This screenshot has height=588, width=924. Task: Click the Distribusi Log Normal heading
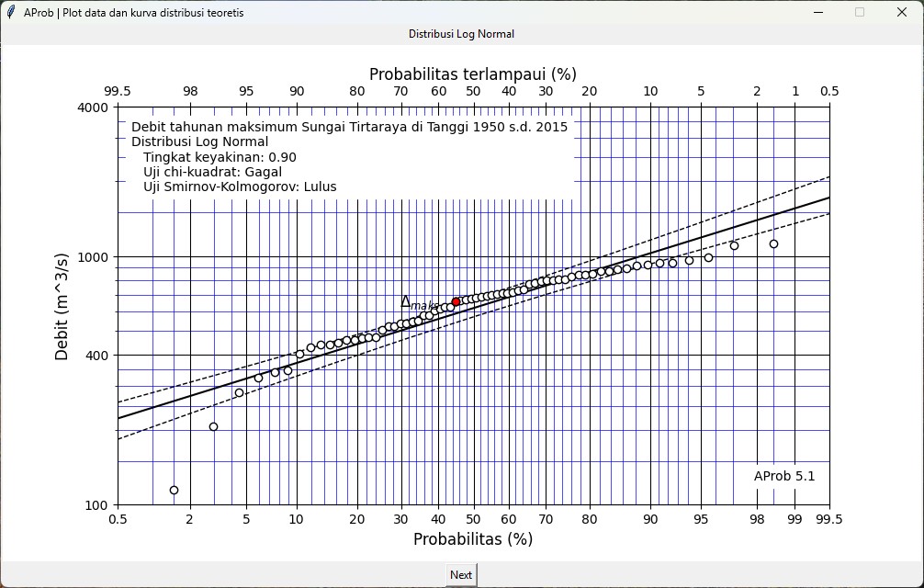click(461, 34)
